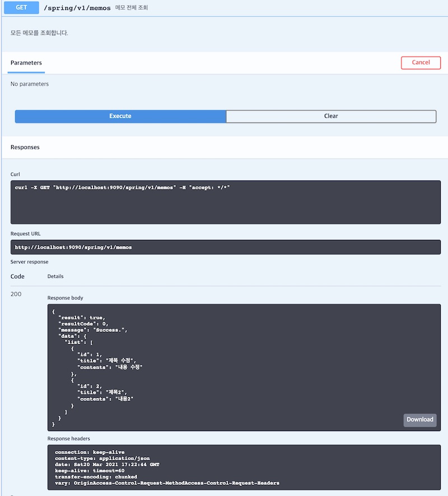The image size is (448, 496).
Task: Run the request with Execute
Action: [120, 116]
